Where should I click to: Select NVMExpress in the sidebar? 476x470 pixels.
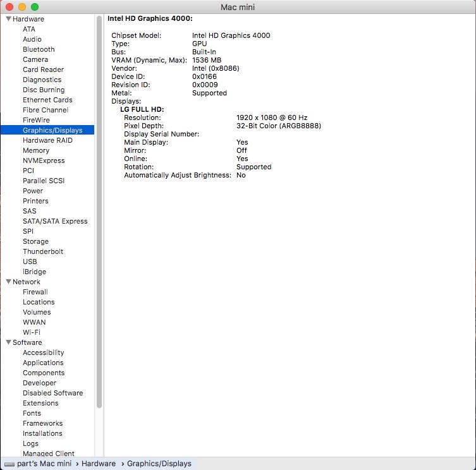44,160
